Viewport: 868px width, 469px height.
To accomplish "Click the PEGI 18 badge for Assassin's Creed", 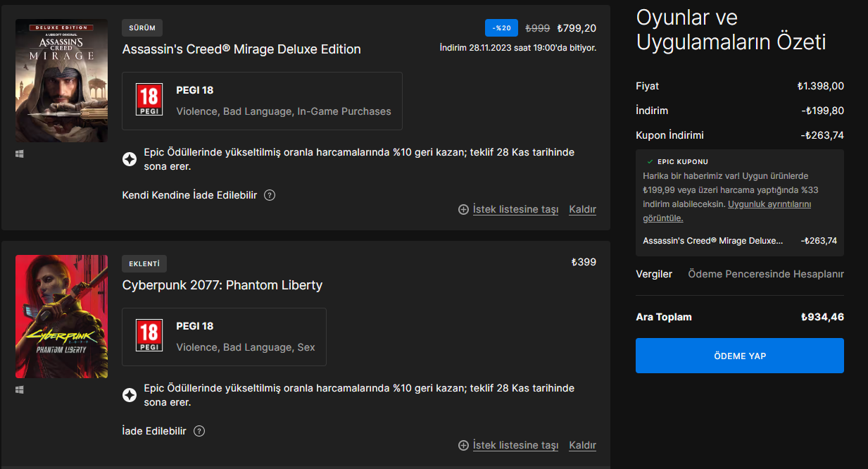I will 149,100.
